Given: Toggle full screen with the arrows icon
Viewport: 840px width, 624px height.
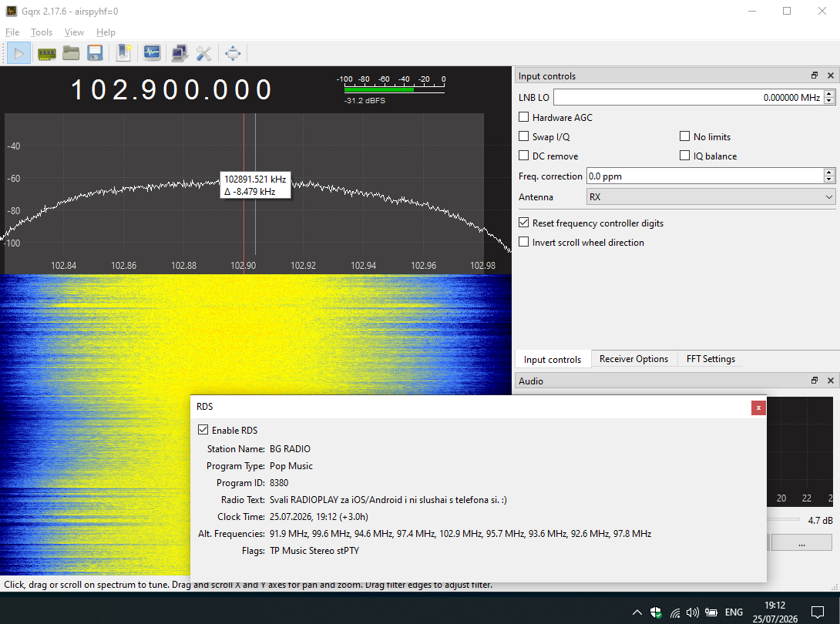Looking at the screenshot, I should click(233, 53).
